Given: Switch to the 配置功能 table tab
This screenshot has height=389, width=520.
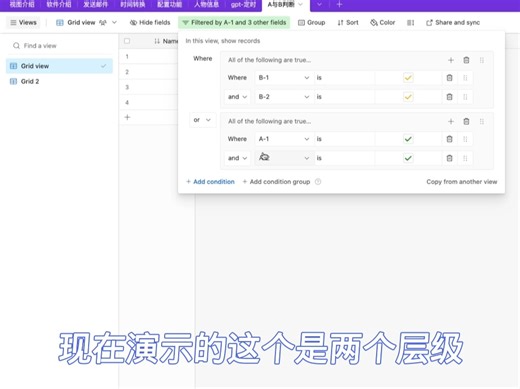Looking at the screenshot, I should [x=169, y=5].
